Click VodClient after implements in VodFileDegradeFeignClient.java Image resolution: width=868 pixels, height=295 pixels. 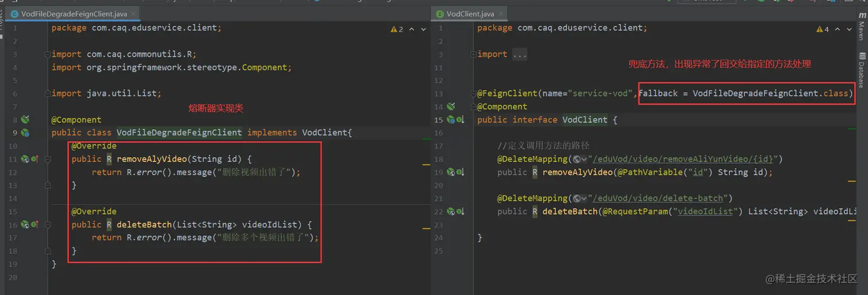tap(324, 133)
